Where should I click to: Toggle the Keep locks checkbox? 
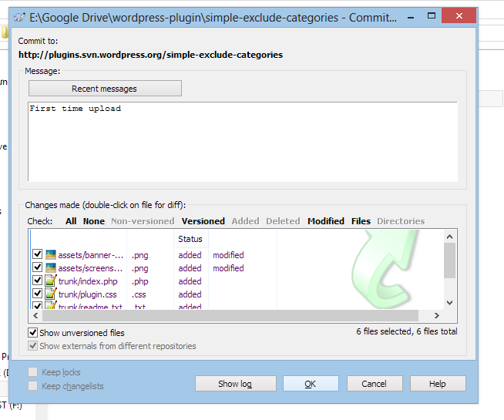(33, 372)
